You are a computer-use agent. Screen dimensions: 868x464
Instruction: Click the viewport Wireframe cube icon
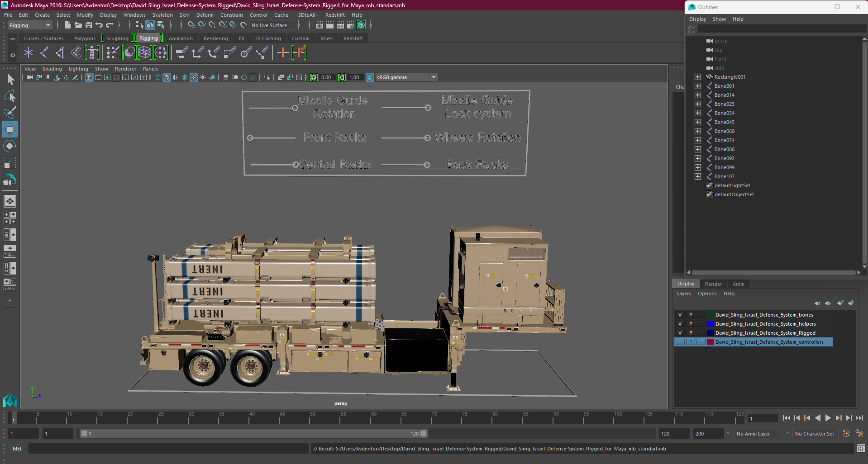157,77
